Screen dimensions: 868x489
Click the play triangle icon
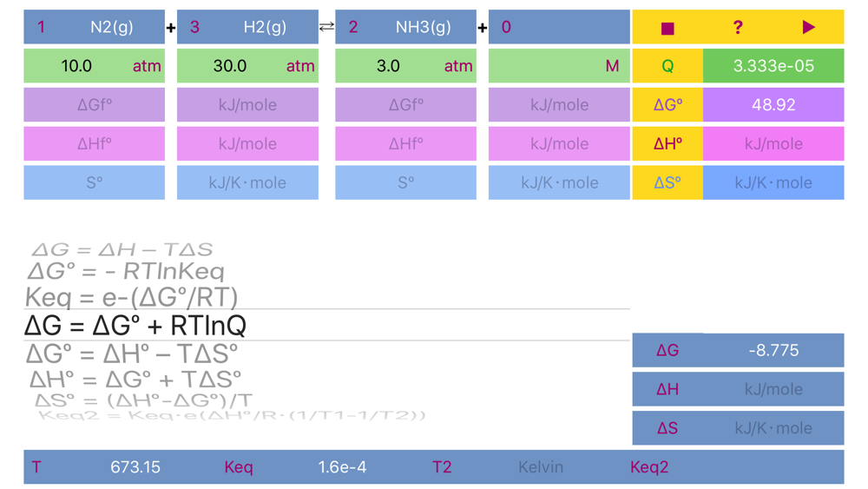coord(808,27)
